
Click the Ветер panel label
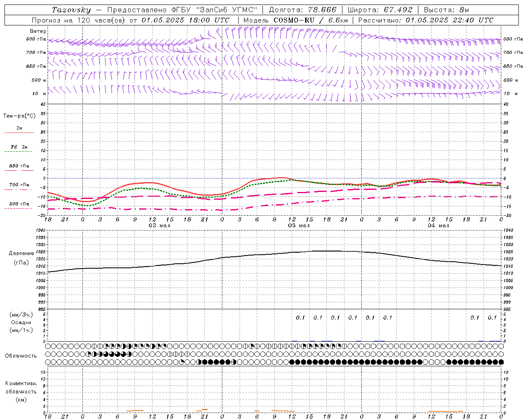38,31
